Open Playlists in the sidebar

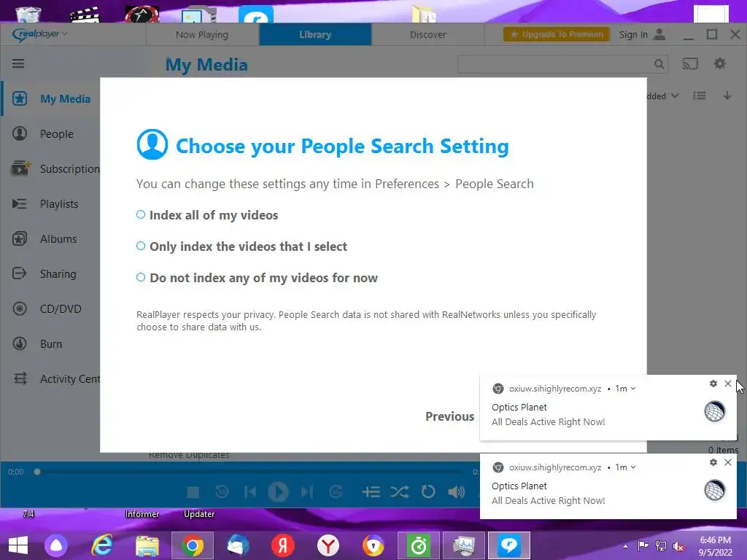[x=51, y=204]
